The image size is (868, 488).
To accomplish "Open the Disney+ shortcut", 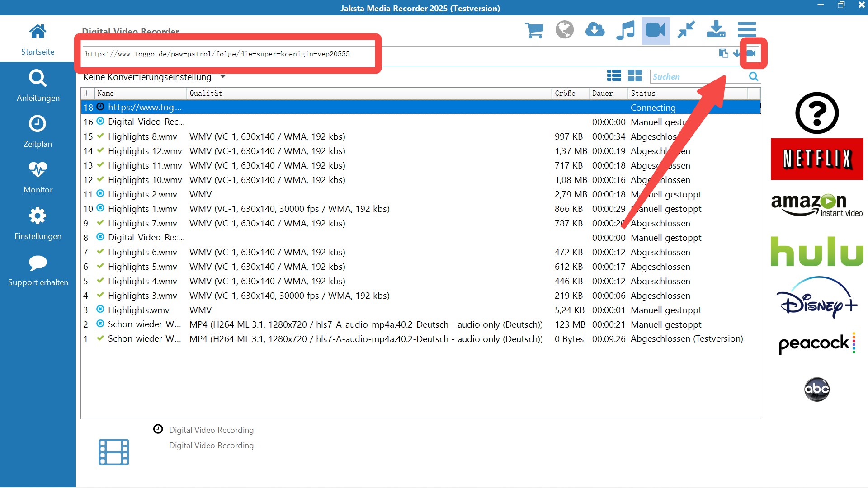I will 816,297.
